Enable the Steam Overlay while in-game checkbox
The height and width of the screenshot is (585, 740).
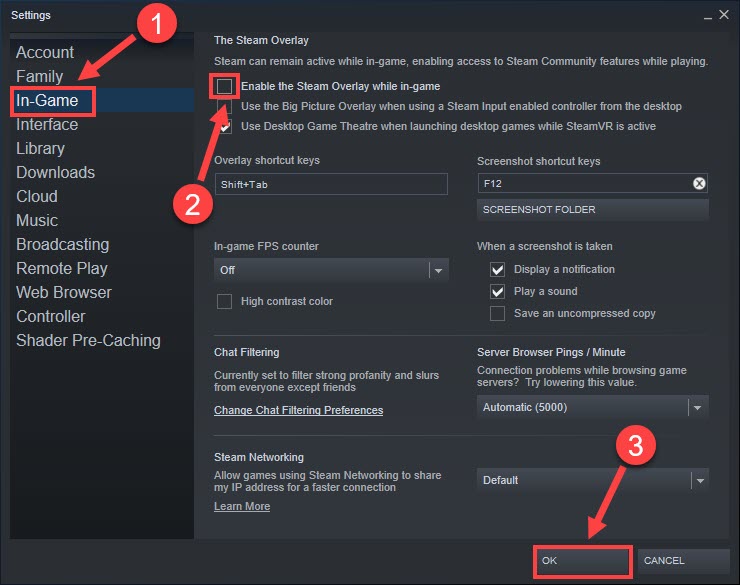[224, 86]
